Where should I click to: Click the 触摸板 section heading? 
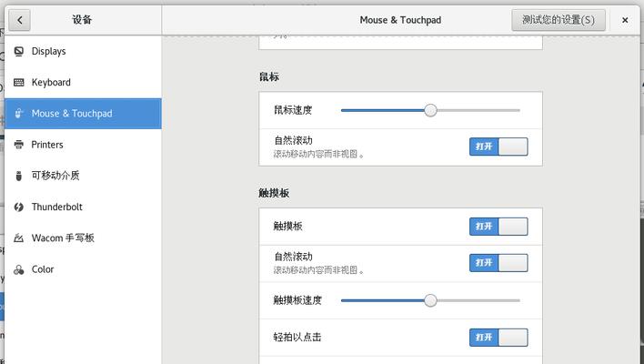pos(274,193)
